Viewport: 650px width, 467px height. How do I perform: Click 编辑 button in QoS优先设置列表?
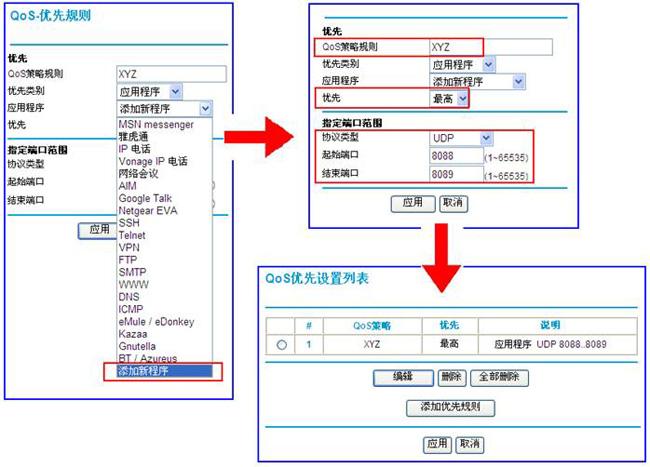(x=403, y=378)
